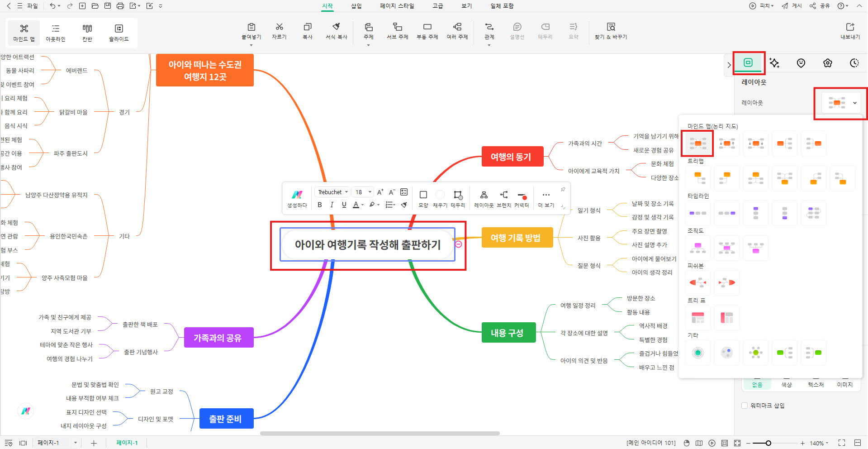Screen dimensions: 868x449
Task: Click the zoom slider handle in status bar
Action: [768, 443]
